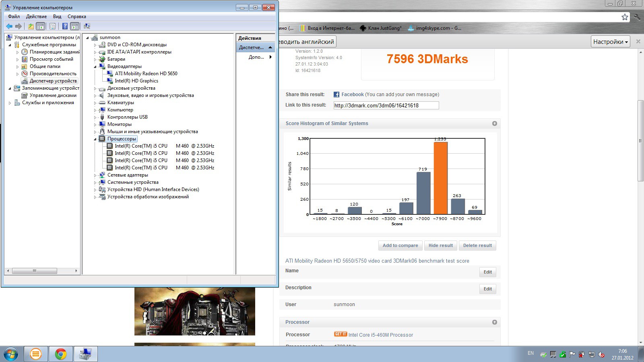The height and width of the screenshot is (362, 644).
Task: Click the gray Forward arrow in Computer Management toolbar
Action: tap(19, 26)
